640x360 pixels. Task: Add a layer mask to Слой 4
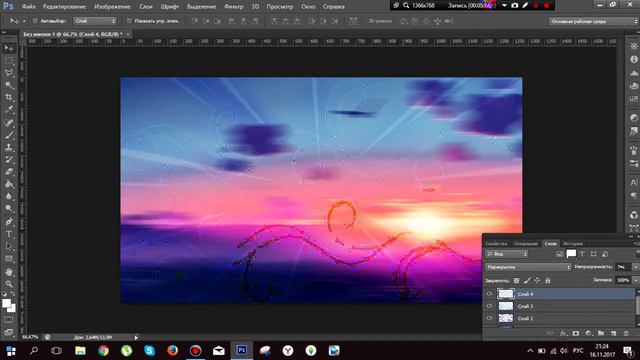tap(576, 333)
